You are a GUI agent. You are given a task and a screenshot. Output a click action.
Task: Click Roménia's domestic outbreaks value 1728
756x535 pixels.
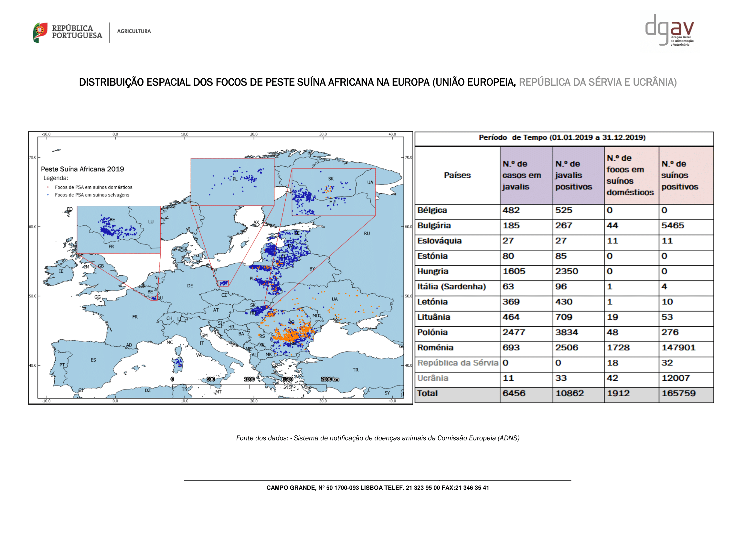click(x=618, y=347)
